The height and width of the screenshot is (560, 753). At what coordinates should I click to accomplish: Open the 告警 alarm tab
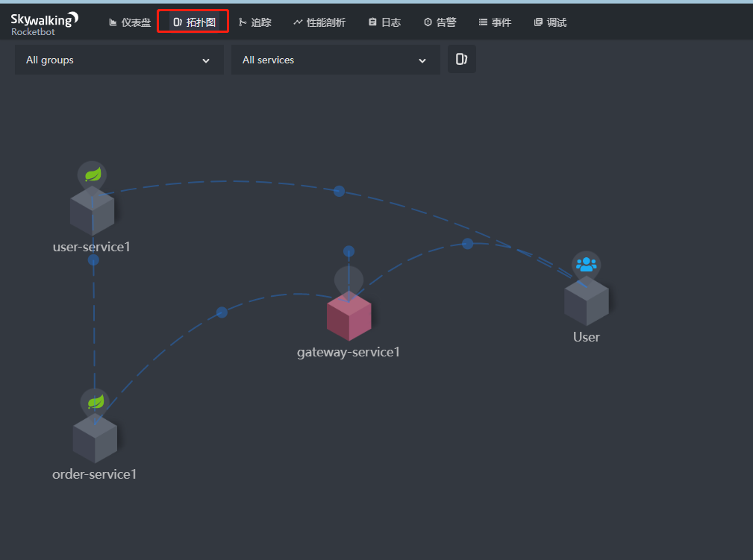[x=440, y=22]
